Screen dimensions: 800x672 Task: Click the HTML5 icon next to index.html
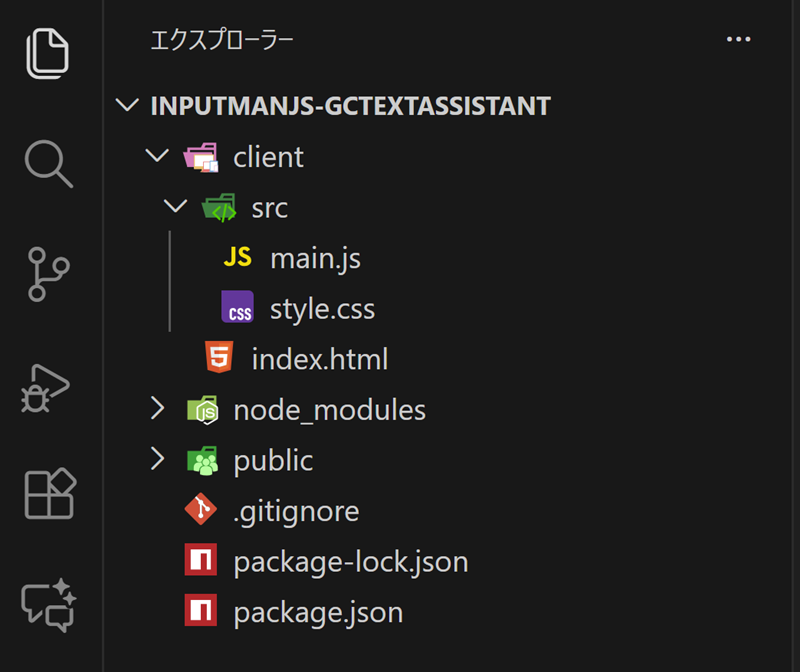tap(219, 358)
